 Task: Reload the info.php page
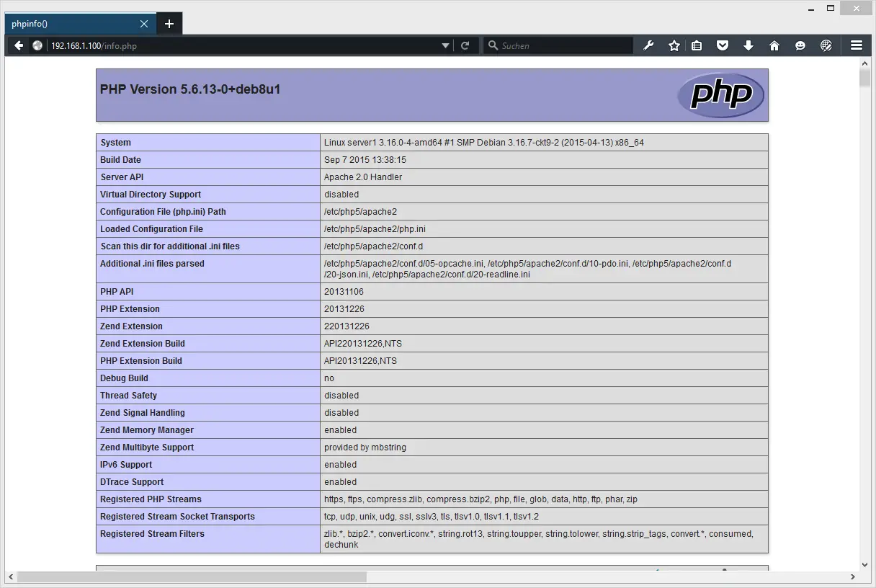tap(465, 45)
